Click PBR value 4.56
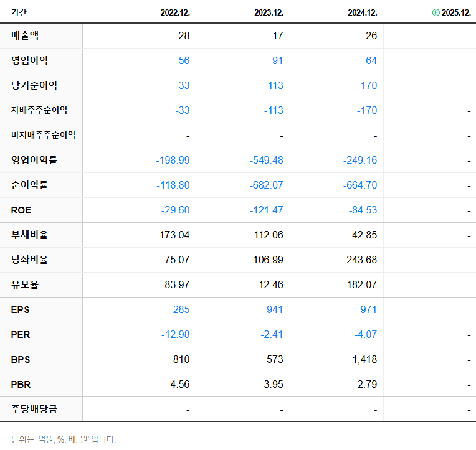 (x=179, y=384)
